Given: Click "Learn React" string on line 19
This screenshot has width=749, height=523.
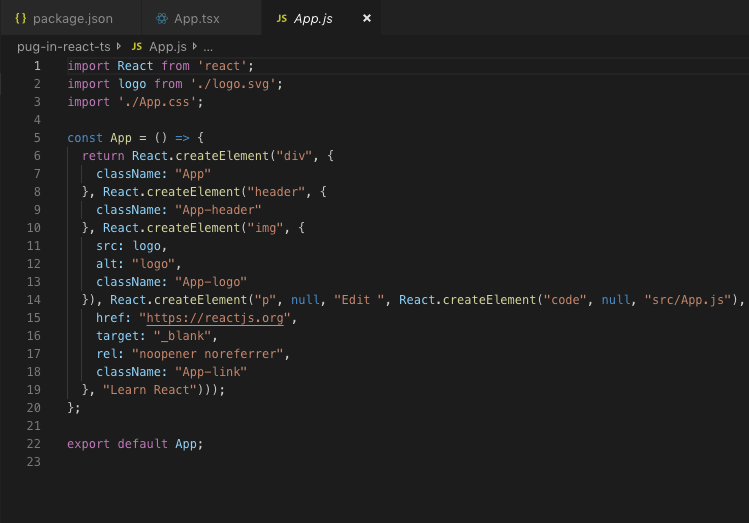Looking at the screenshot, I should tap(150, 390).
